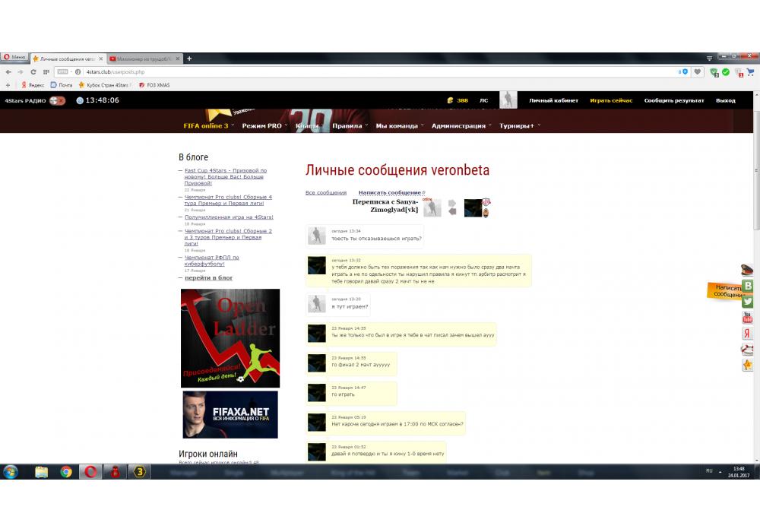The height and width of the screenshot is (532, 760).
Task: Open the Администрация dropdown menu
Action: (x=461, y=125)
